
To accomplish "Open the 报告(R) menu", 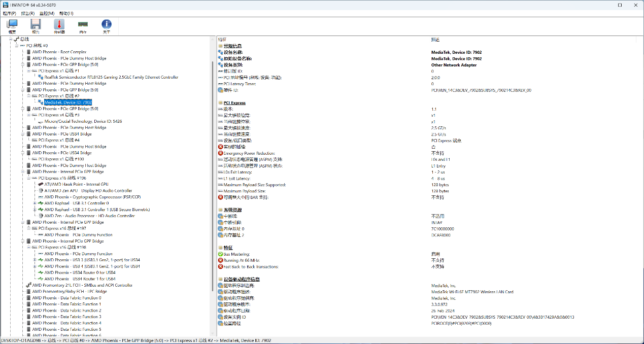I will click(28, 13).
